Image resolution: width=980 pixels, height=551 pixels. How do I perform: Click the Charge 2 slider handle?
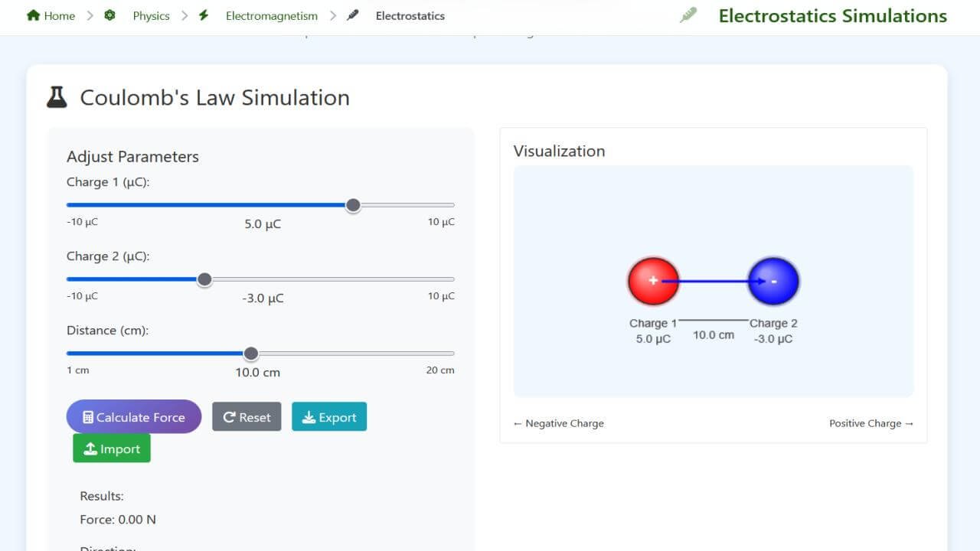pos(204,279)
